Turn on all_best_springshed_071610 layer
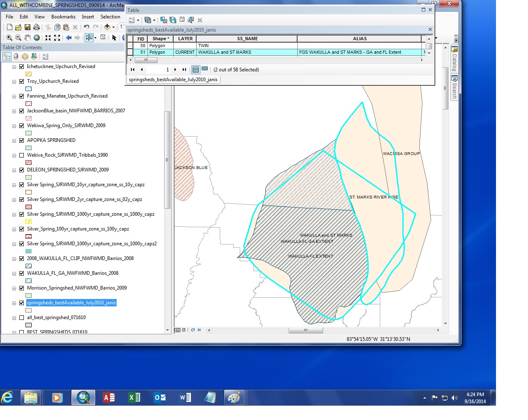This screenshot has width=528, height=420. (x=21, y=317)
